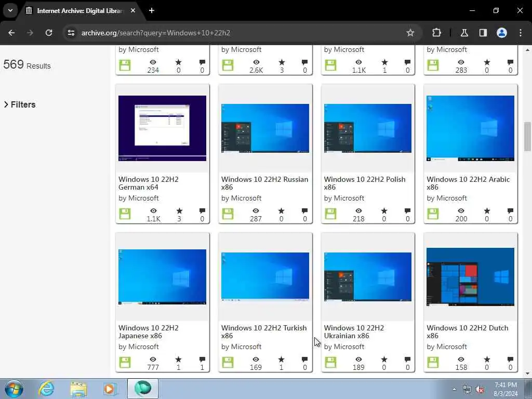Screen dimensions: 532x399
Task: Click reviews bubble on Arabic x86 card
Action: coord(510,211)
